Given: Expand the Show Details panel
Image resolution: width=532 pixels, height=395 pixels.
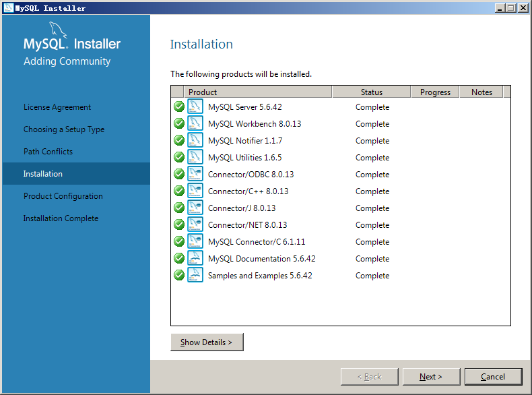Looking at the screenshot, I should click(x=207, y=342).
